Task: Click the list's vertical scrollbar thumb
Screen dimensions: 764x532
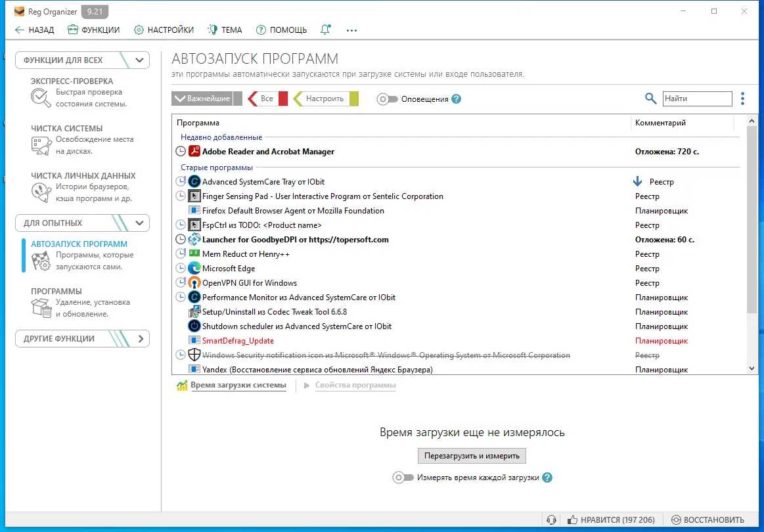Action: [752, 219]
